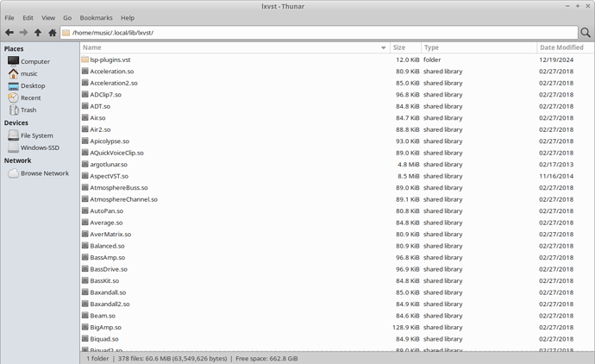Open the Bookmarks menu
595x364 pixels.
[96, 17]
